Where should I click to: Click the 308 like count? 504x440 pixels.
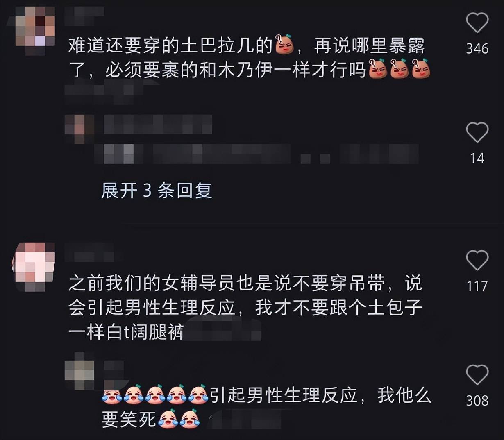[x=477, y=400]
